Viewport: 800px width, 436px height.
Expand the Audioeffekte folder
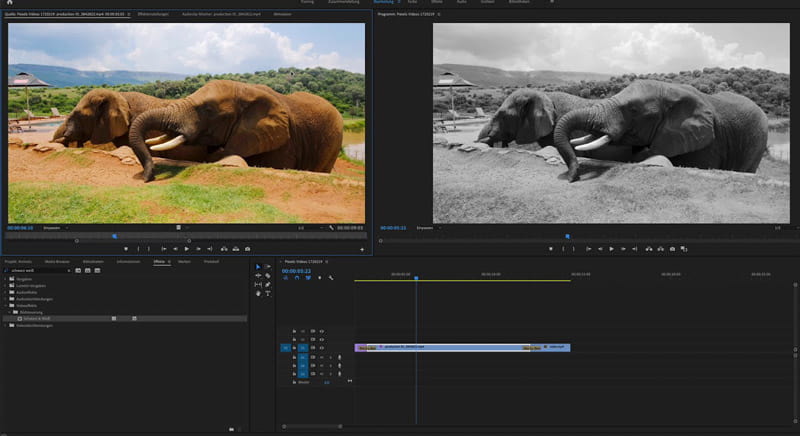[x=5, y=292]
